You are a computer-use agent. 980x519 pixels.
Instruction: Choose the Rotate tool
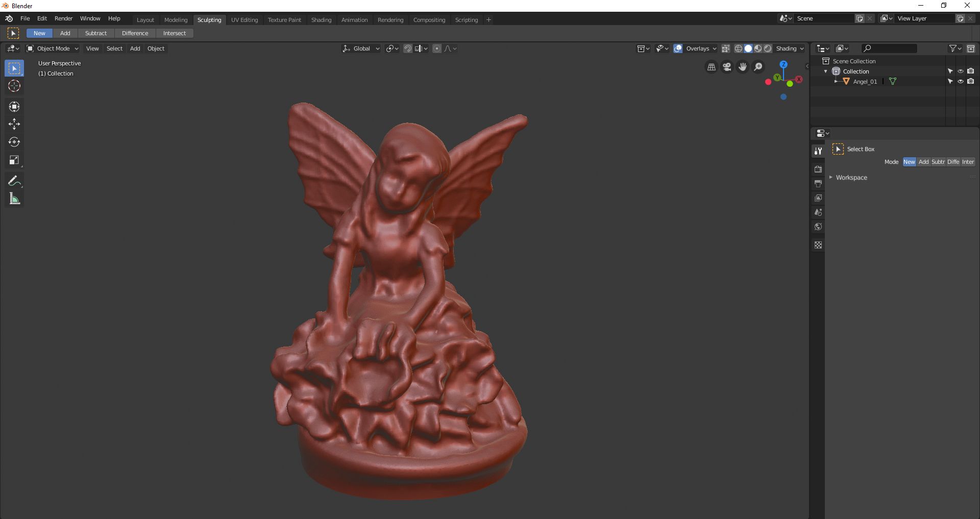[14, 142]
